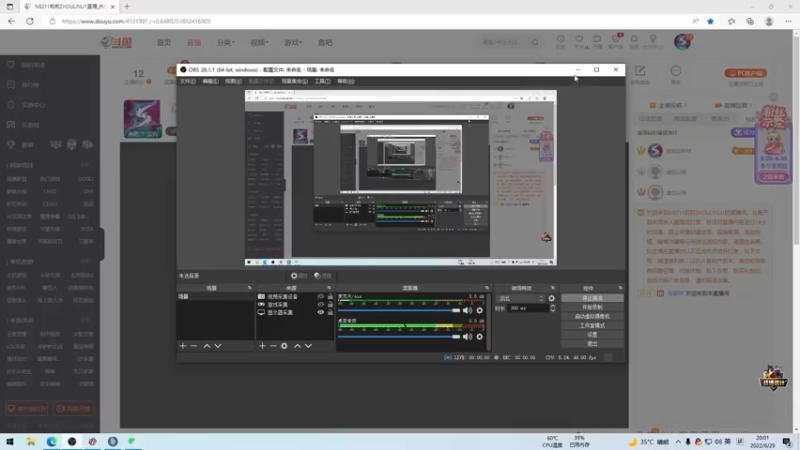The height and width of the screenshot is (450, 800).
Task: Open the scene transition type dropdown
Action: tap(520, 298)
